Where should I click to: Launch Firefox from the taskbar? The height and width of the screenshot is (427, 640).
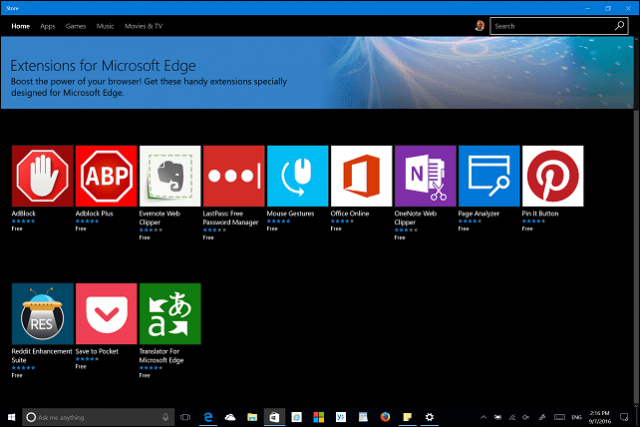(385, 417)
